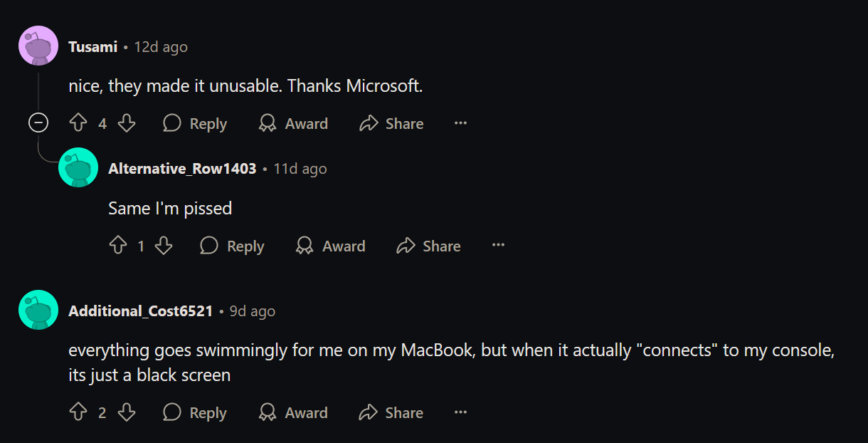This screenshot has height=443, width=868.
Task: Downvote Tusami's comment
Action: point(127,123)
